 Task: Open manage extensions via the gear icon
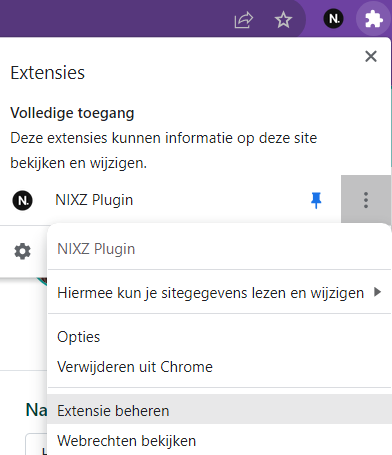click(x=23, y=251)
